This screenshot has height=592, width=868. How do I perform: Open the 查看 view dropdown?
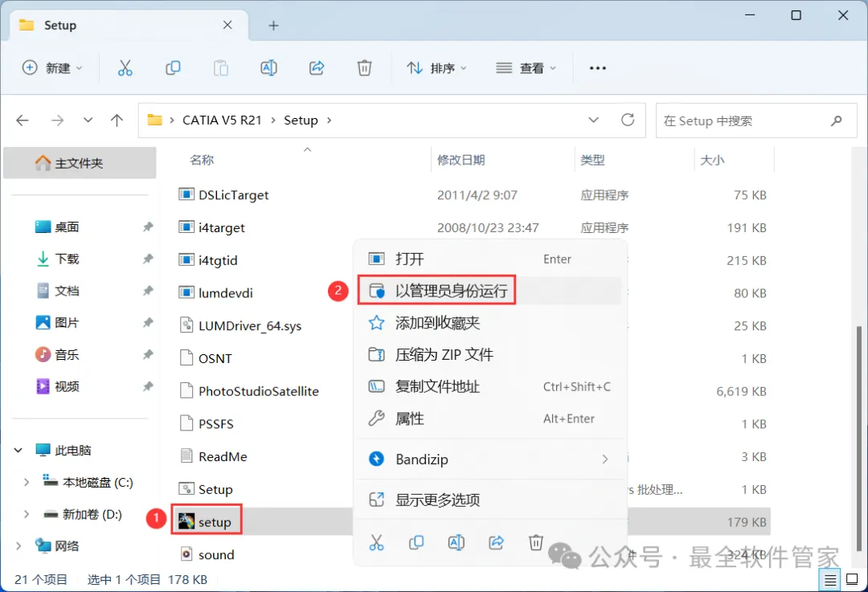click(526, 68)
